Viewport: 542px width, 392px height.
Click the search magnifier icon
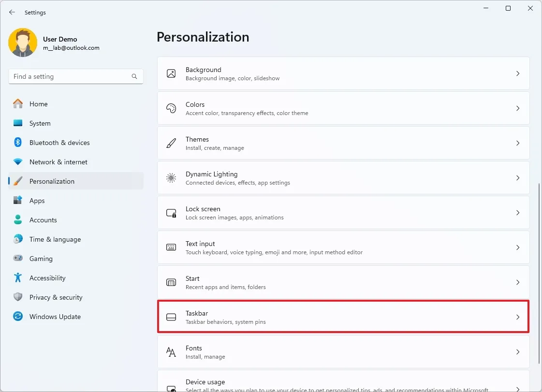pos(134,76)
